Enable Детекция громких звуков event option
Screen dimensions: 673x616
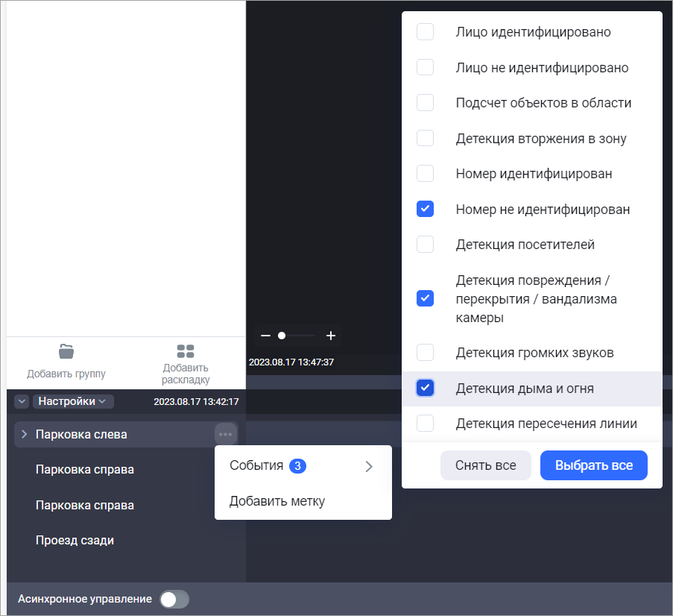point(425,352)
